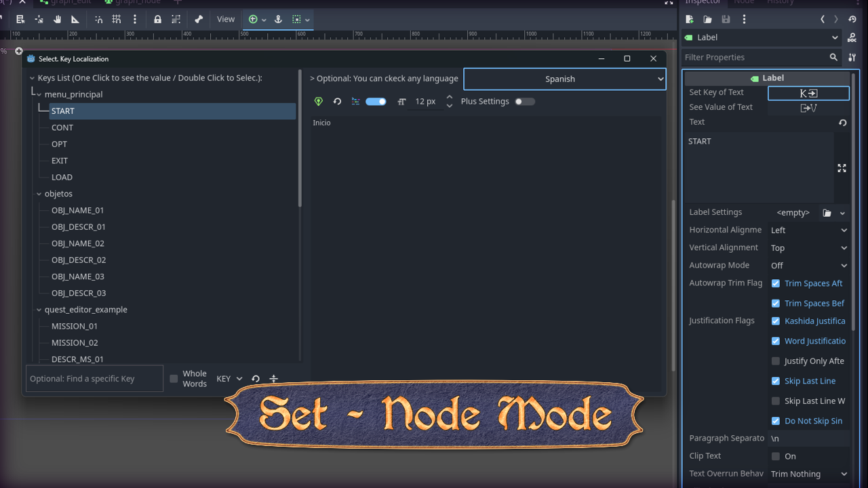Click the green lightbulb icon in dialog

319,102
